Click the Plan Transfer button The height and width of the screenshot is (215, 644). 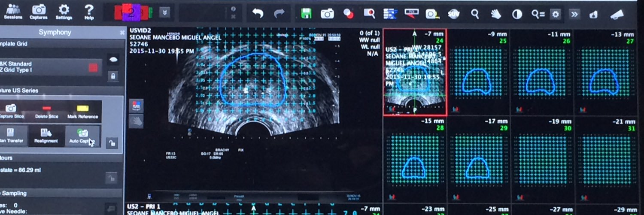click(x=12, y=136)
